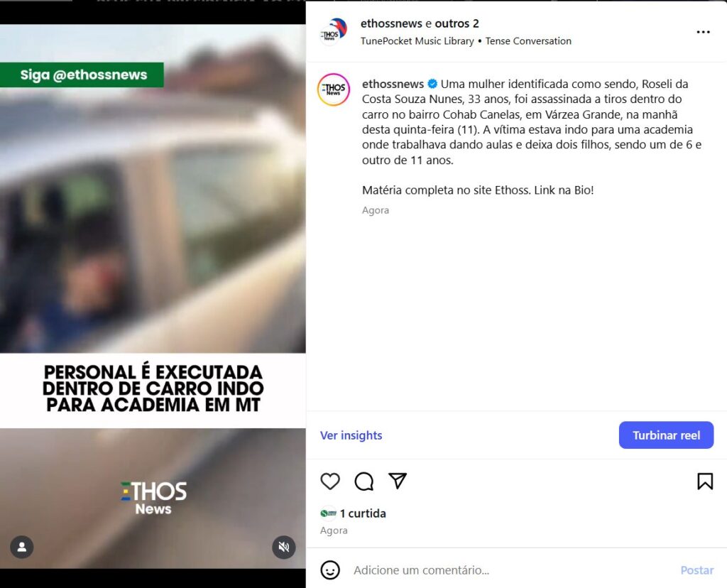
Task: Open the emoji picker smiley icon
Action: [x=330, y=570]
